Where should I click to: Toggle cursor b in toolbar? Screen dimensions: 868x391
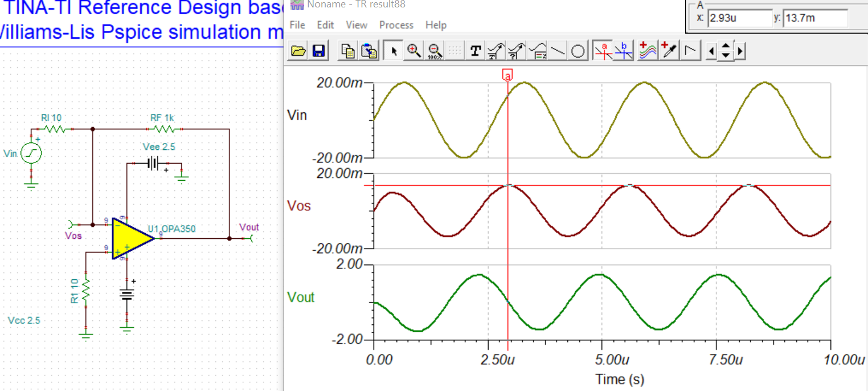624,51
